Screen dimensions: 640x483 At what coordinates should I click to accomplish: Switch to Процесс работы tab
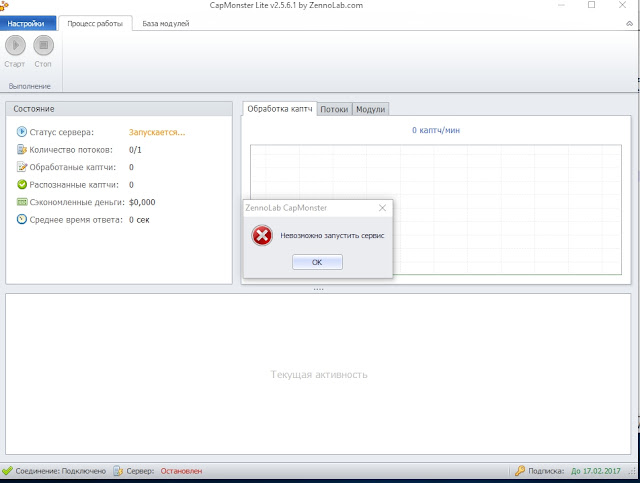tap(95, 23)
